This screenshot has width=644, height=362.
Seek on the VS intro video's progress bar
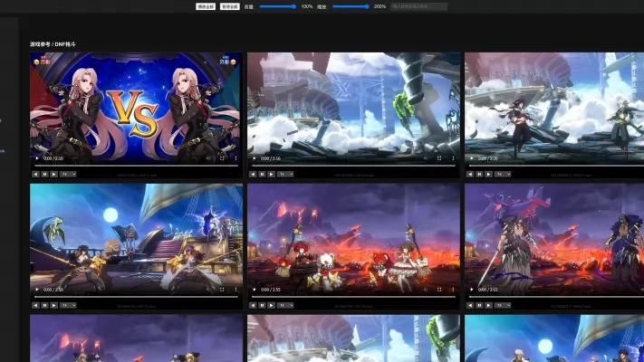[137, 166]
